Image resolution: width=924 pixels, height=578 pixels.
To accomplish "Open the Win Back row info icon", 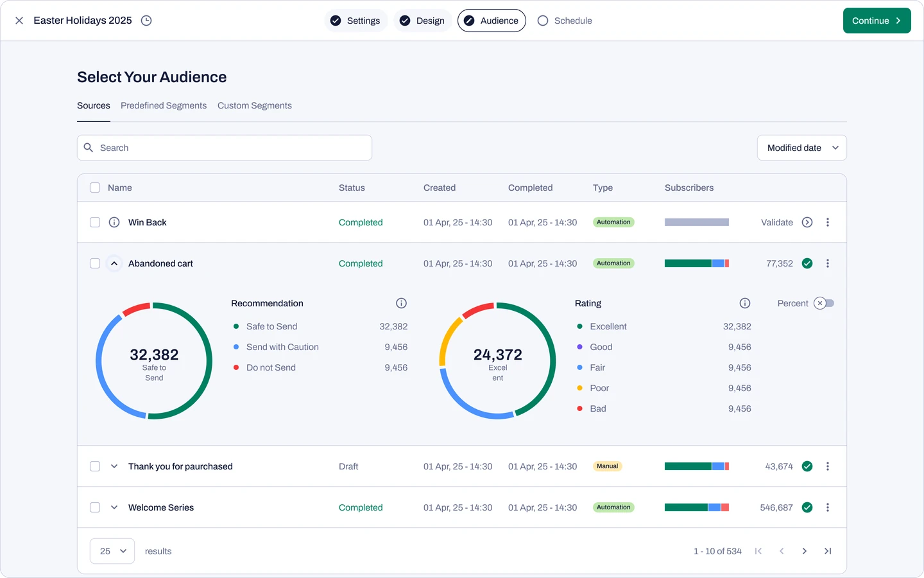I will click(114, 222).
